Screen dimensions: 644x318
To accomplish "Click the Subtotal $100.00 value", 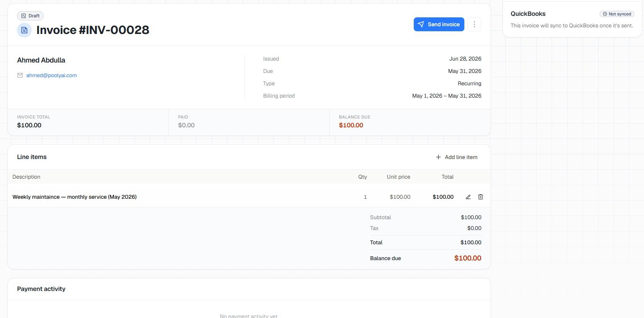I will [471, 217].
